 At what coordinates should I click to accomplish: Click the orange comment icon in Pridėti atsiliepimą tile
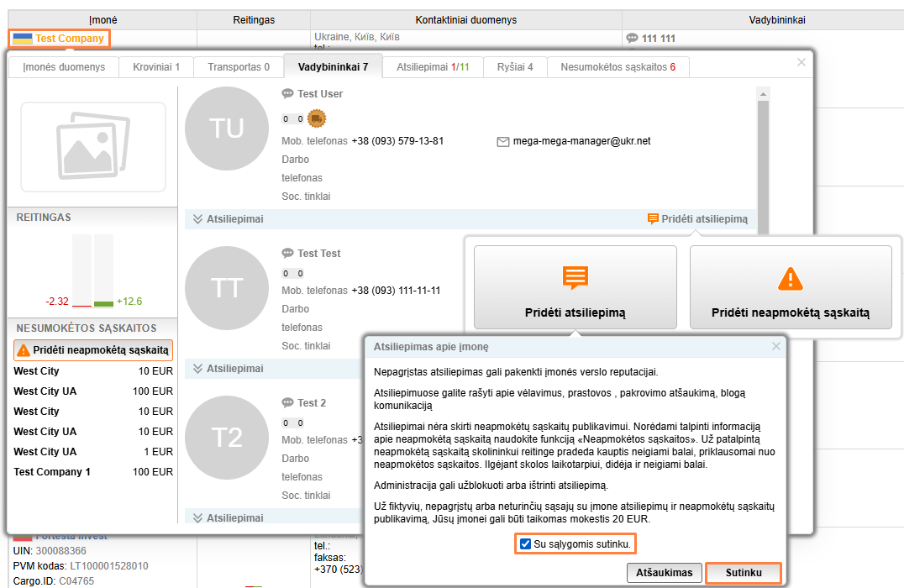tap(576, 278)
